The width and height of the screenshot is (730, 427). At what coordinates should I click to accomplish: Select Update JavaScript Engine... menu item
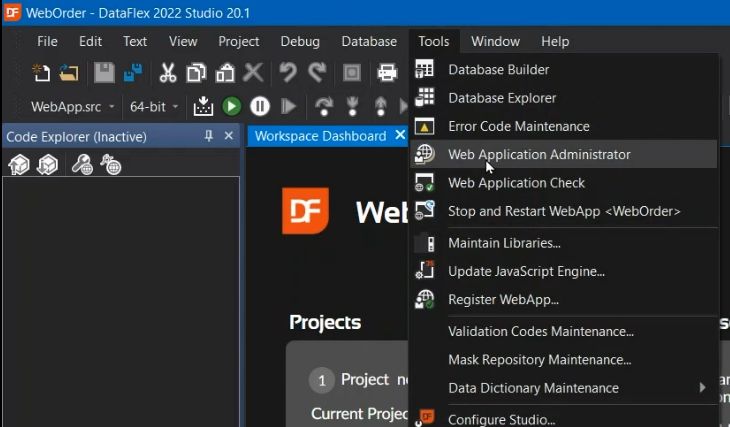(x=563, y=271)
